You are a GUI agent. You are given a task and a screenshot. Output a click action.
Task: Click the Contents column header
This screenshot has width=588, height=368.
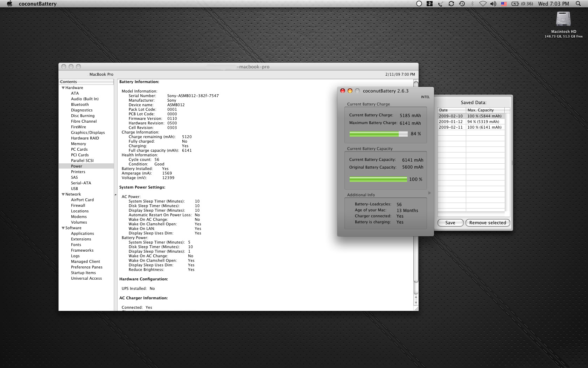(x=86, y=82)
